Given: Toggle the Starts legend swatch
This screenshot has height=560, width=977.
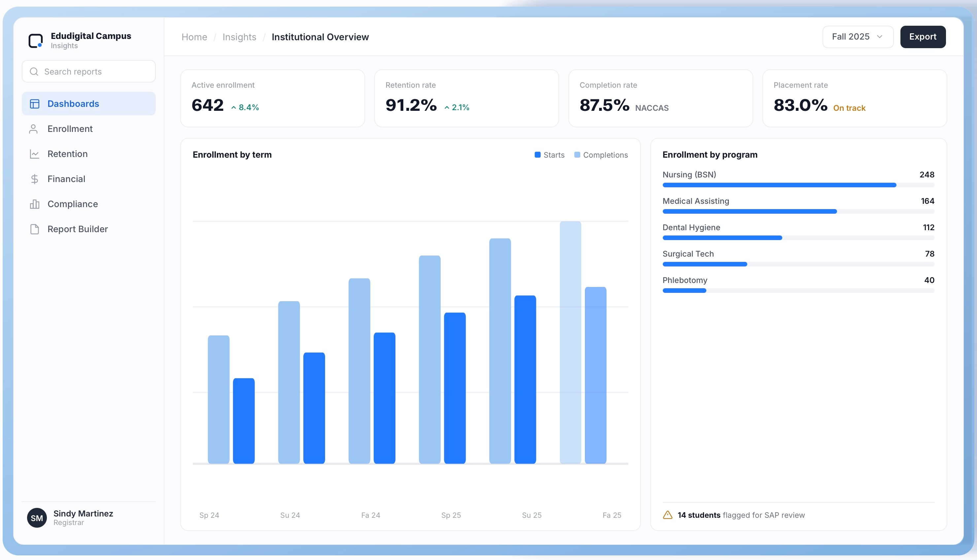Looking at the screenshot, I should (x=538, y=155).
